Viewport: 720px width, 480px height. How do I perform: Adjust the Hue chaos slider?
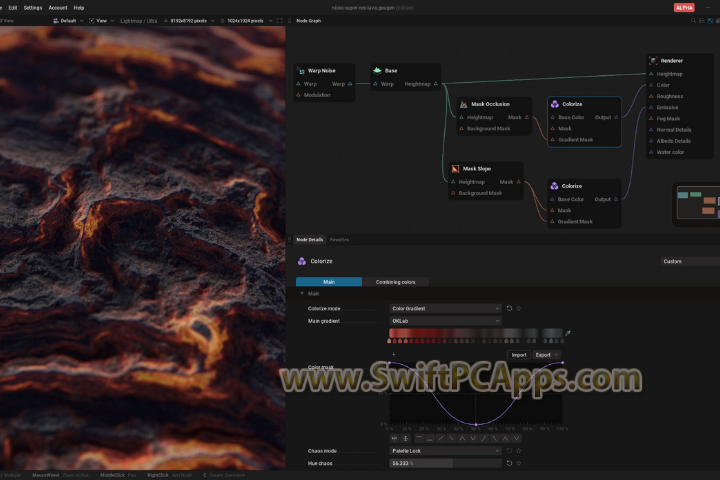445,463
